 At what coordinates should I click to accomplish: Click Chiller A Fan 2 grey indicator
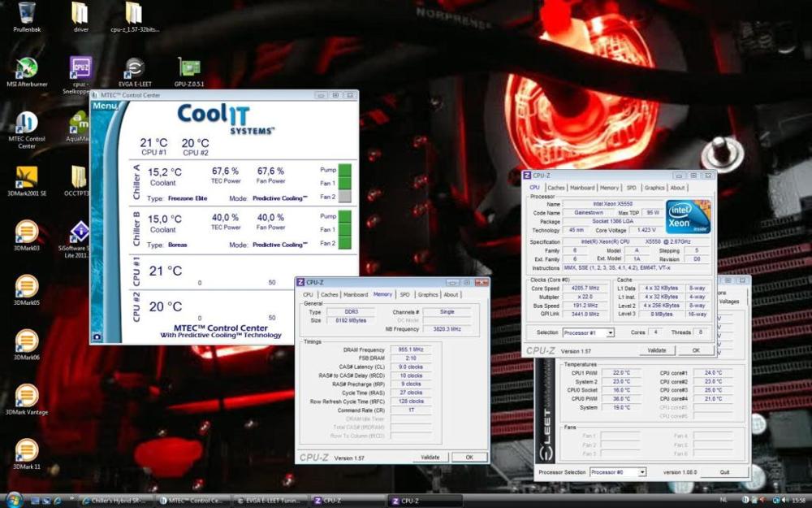click(344, 196)
